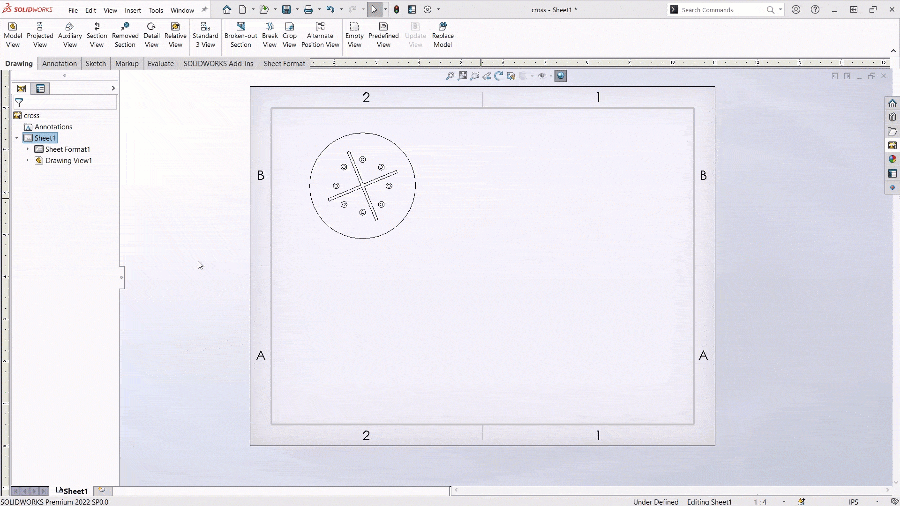The height and width of the screenshot is (506, 900).
Task: Choose the Removed Section tool
Action: click(125, 35)
